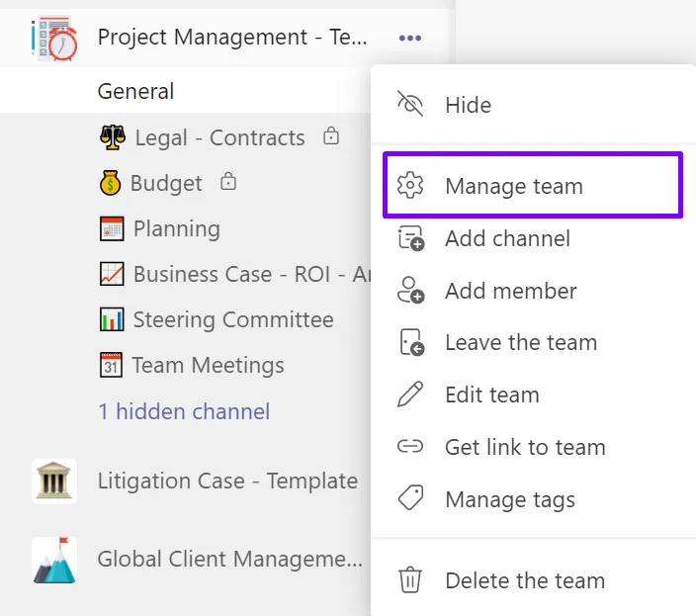Open the Steering Committee channel
Screen dimensions: 696x616
click(x=233, y=319)
